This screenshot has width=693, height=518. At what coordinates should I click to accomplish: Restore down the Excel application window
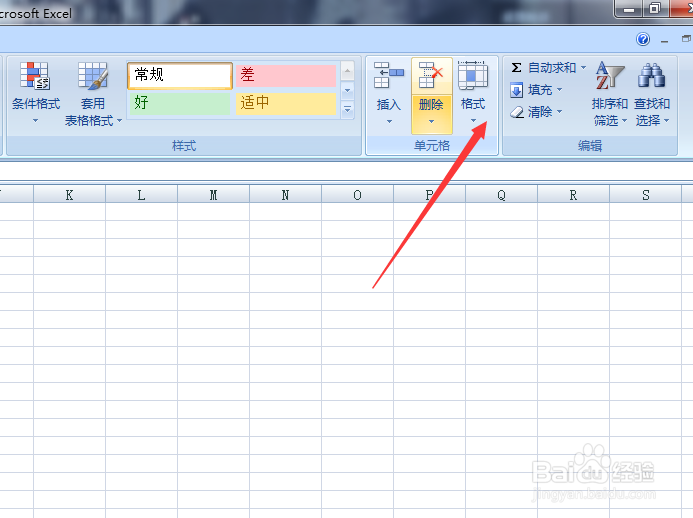655,9
